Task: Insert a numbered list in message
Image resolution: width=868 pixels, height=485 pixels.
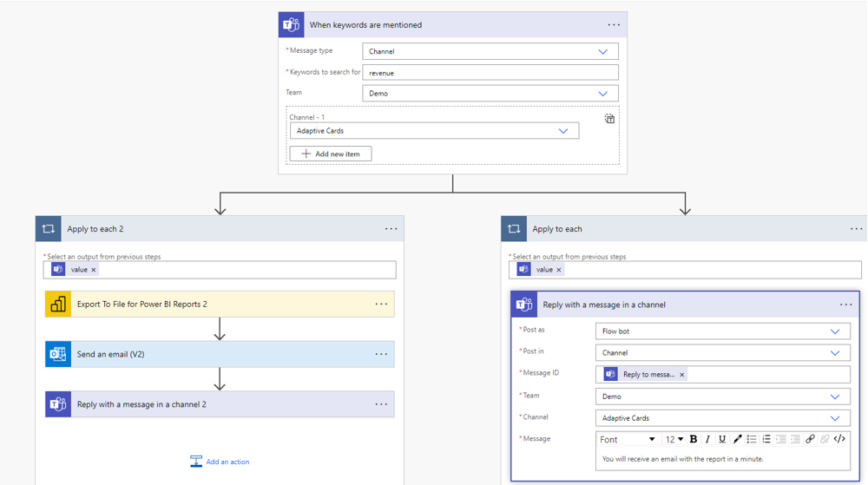Action: click(x=766, y=439)
